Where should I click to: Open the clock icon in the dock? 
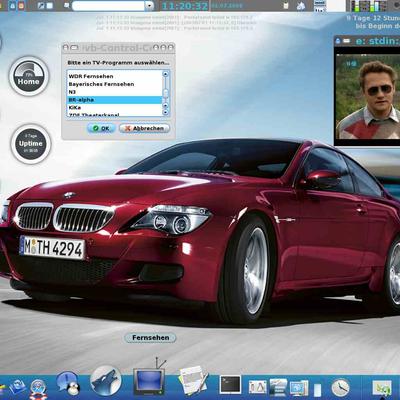click(x=340, y=387)
